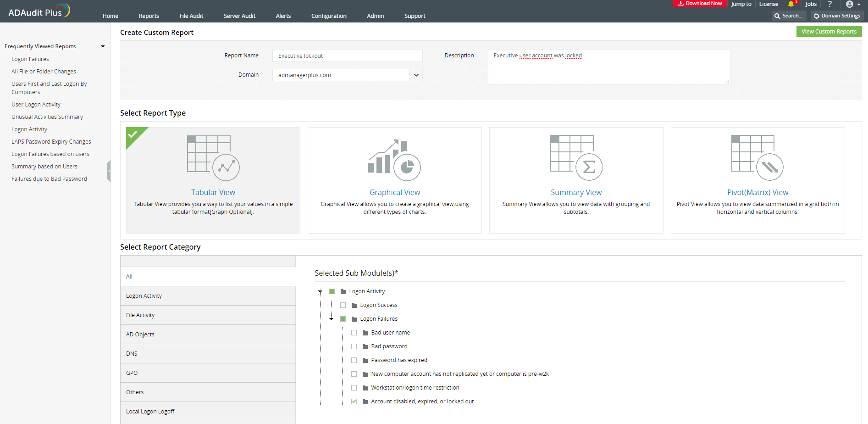Select the All report category
Screen dimensions: 868x424
208,277
